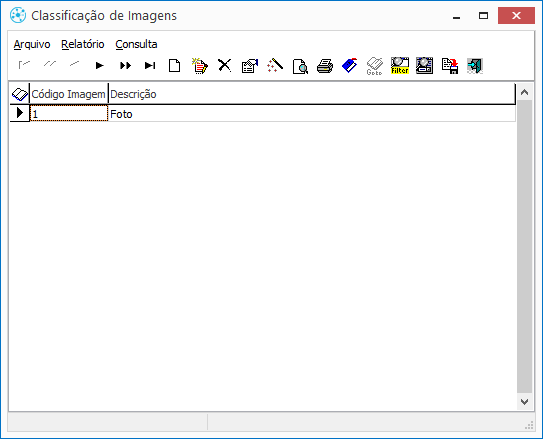Screen dimensions: 543x439
Task: Open the Arquivo menu
Action: (x=32, y=44)
